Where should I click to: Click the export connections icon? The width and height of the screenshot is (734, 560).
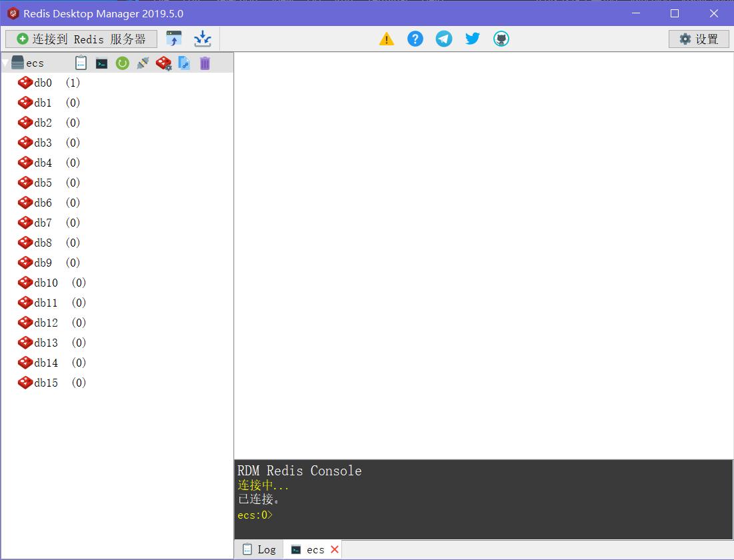(203, 39)
